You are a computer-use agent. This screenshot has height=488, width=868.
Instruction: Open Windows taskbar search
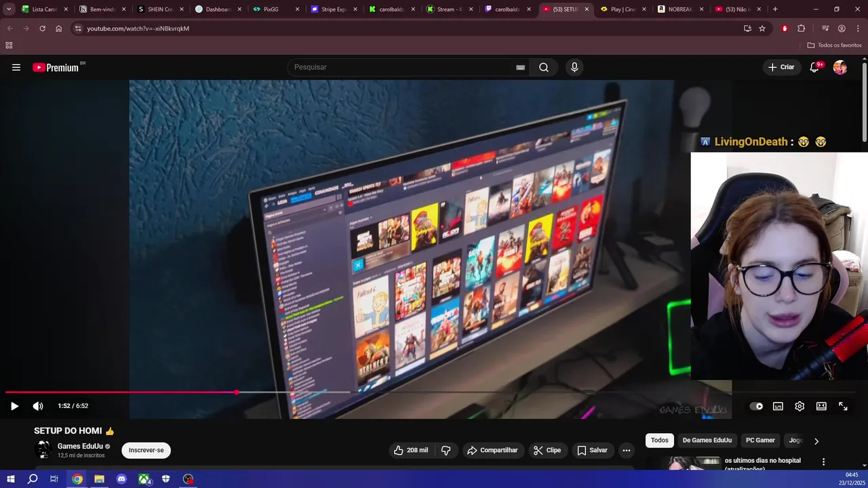pyautogui.click(x=33, y=479)
